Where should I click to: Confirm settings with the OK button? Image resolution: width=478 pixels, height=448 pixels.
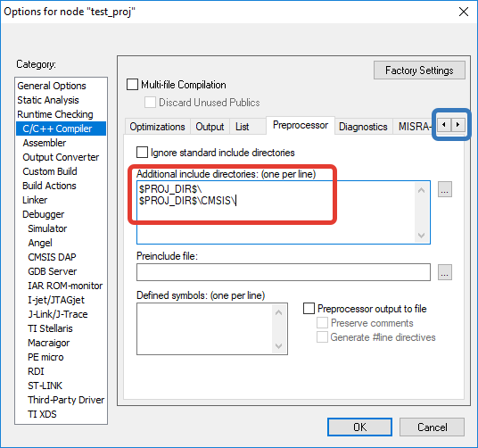(359, 427)
